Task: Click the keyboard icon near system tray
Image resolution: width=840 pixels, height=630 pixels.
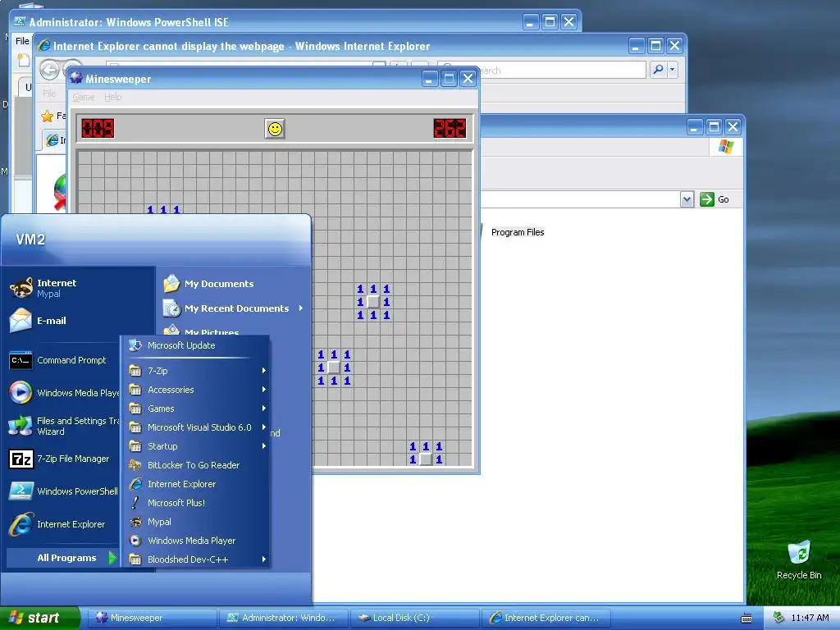Action: pos(746,619)
